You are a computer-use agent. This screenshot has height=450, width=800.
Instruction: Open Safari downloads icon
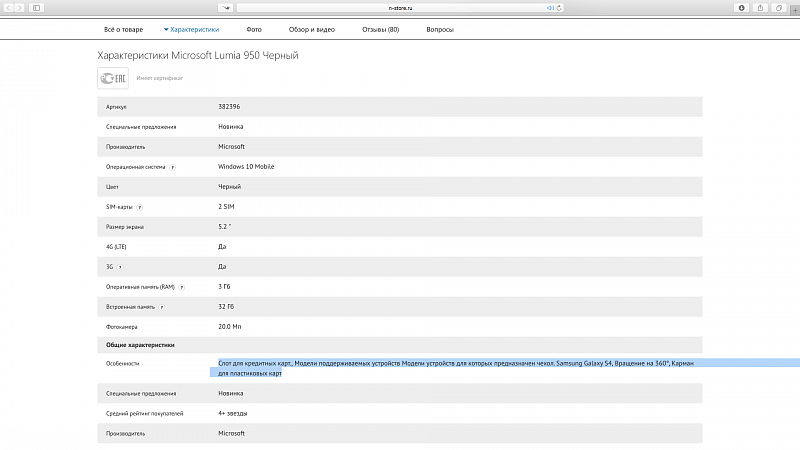[741, 8]
